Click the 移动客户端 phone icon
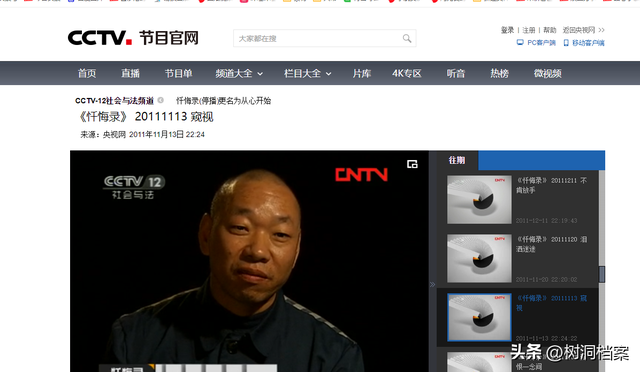This screenshot has height=372, width=640. click(566, 42)
